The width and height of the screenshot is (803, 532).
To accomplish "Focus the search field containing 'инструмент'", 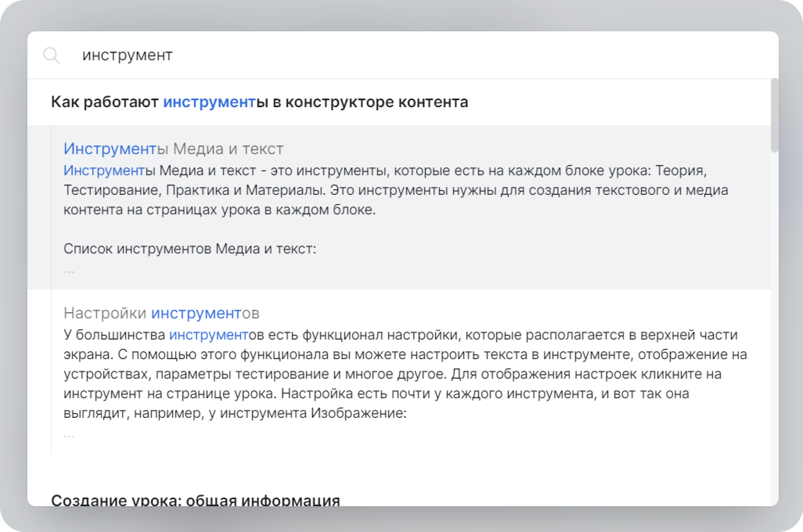I will [x=127, y=55].
